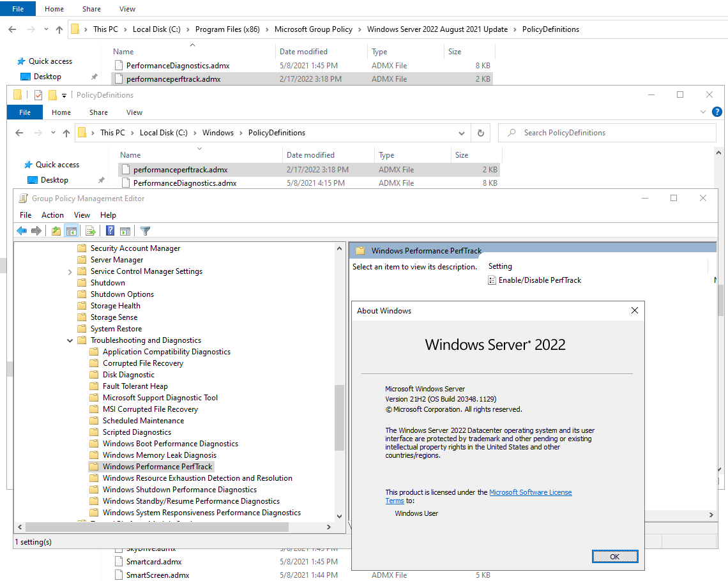The image size is (728, 581).
Task: Open the quick access toolbar customize dropdown
Action: coord(64,95)
